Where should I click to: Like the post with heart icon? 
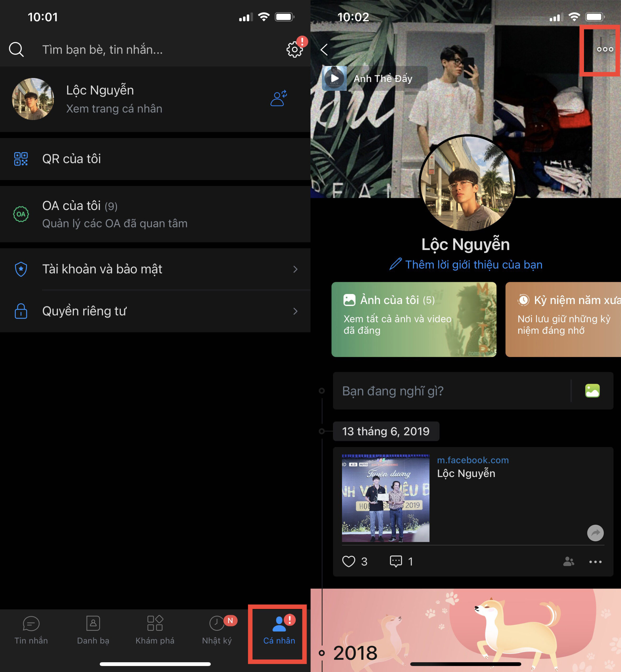coord(349,561)
